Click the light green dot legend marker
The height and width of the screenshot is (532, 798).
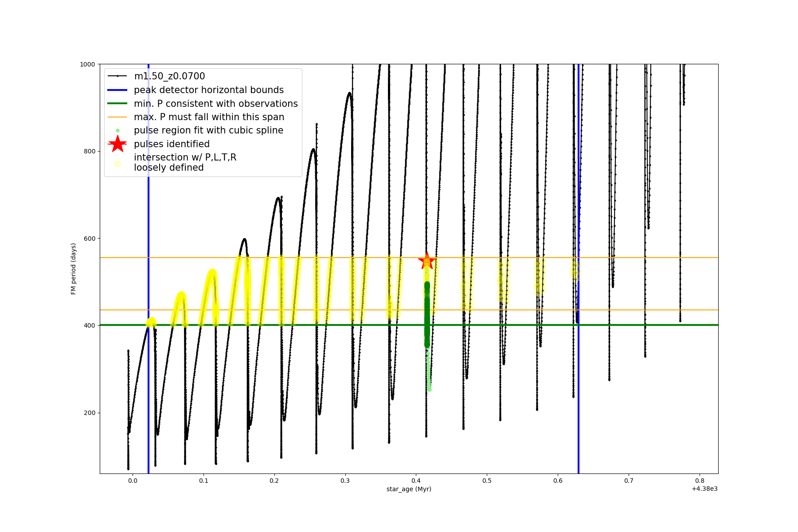click(x=117, y=130)
